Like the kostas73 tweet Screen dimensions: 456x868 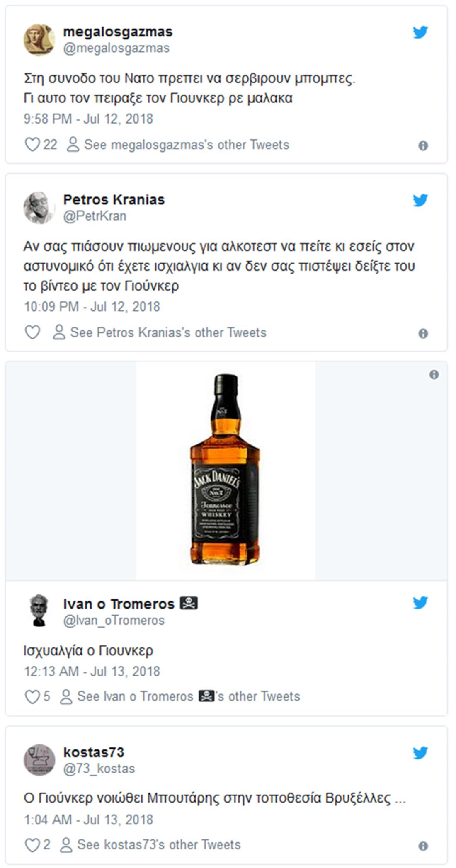pyautogui.click(x=32, y=845)
